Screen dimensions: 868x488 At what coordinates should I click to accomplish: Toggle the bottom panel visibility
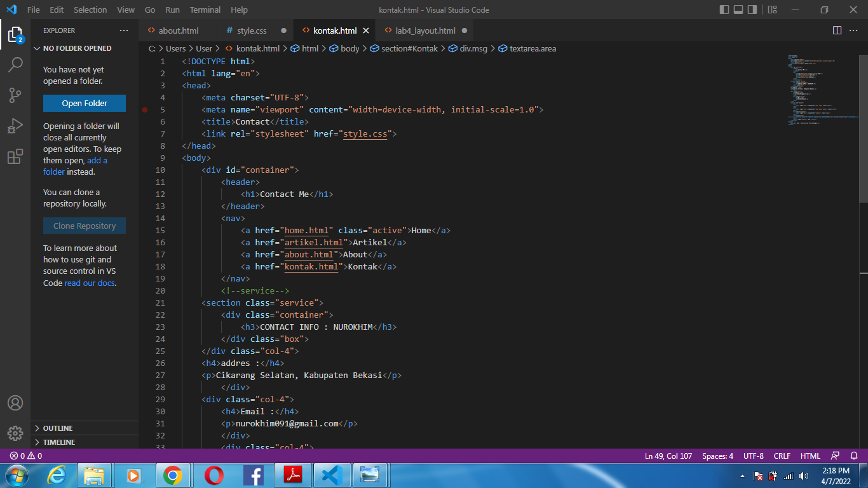pyautogui.click(x=738, y=10)
